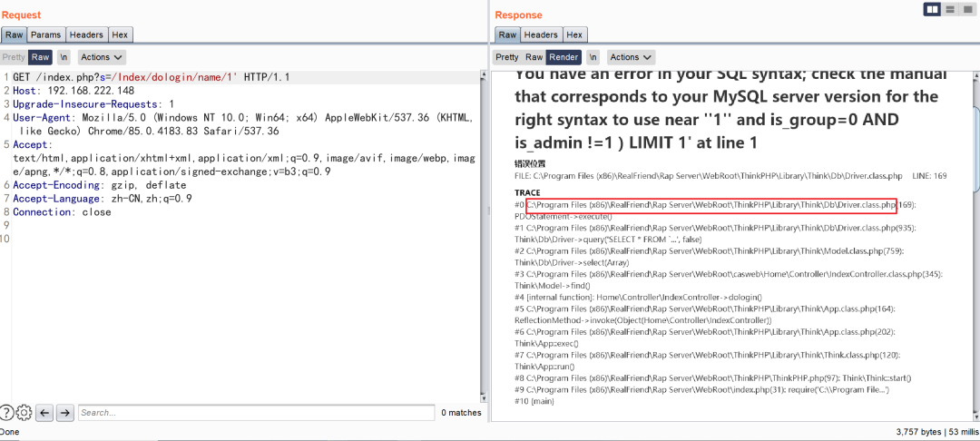Switch Response view to Pretty
The width and height of the screenshot is (980, 441).
(x=507, y=57)
